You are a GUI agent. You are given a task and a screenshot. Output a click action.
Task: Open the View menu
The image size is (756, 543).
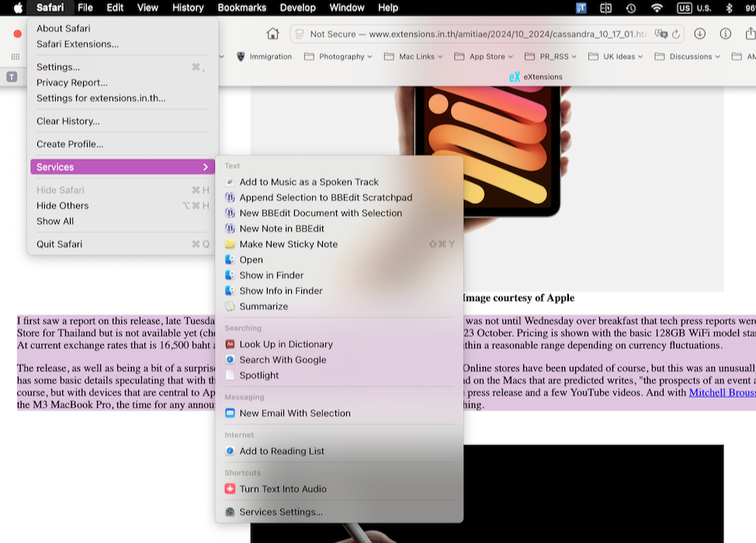[147, 8]
